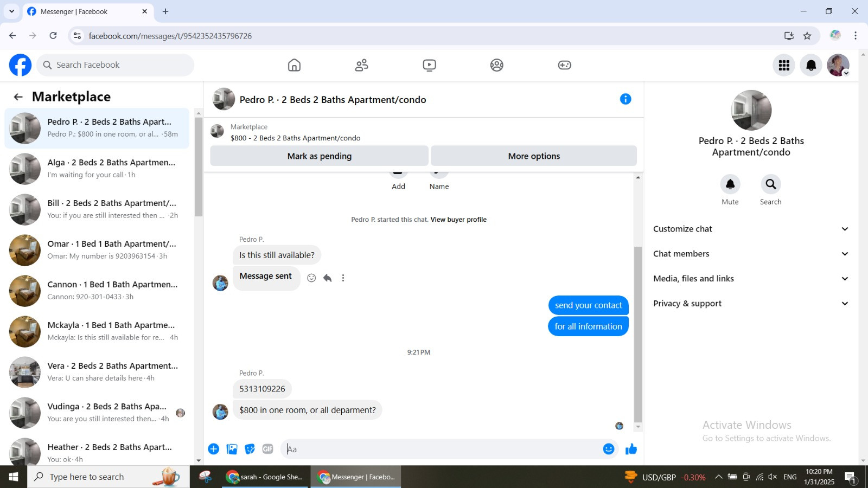Open Facebook Home via house icon

[294, 65]
